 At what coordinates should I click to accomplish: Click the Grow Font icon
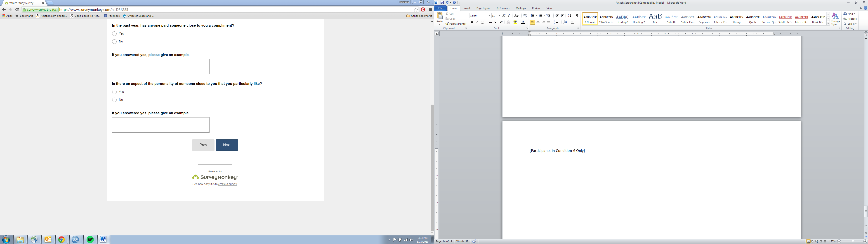[x=503, y=16]
